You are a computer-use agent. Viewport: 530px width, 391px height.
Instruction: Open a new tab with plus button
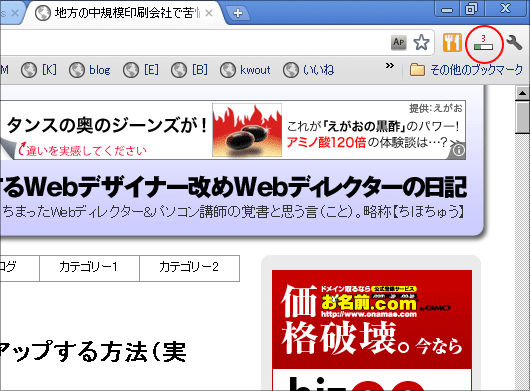[x=238, y=13]
